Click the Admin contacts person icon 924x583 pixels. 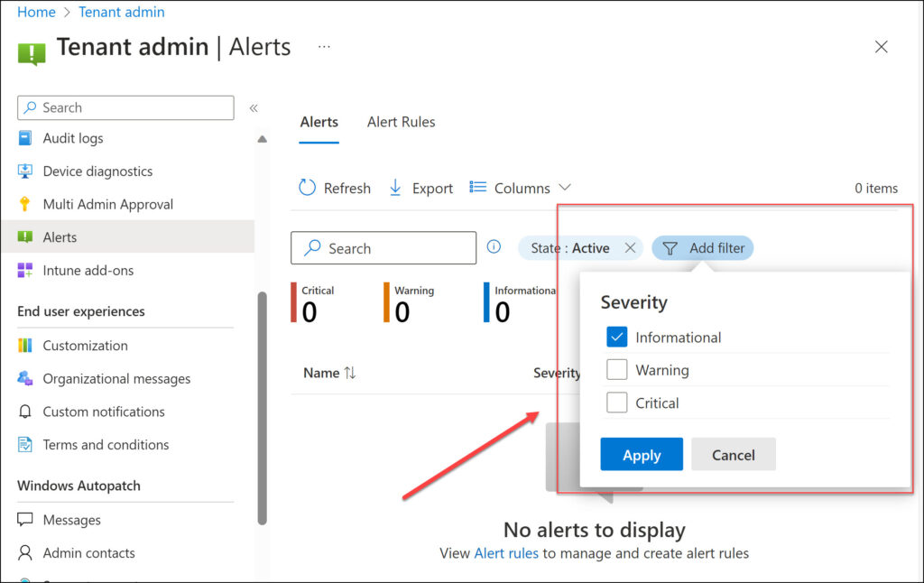coord(24,552)
